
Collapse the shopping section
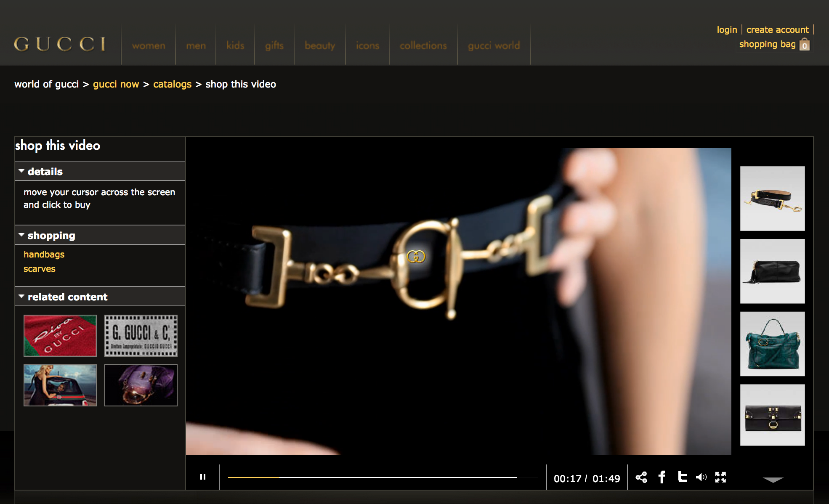pos(21,235)
